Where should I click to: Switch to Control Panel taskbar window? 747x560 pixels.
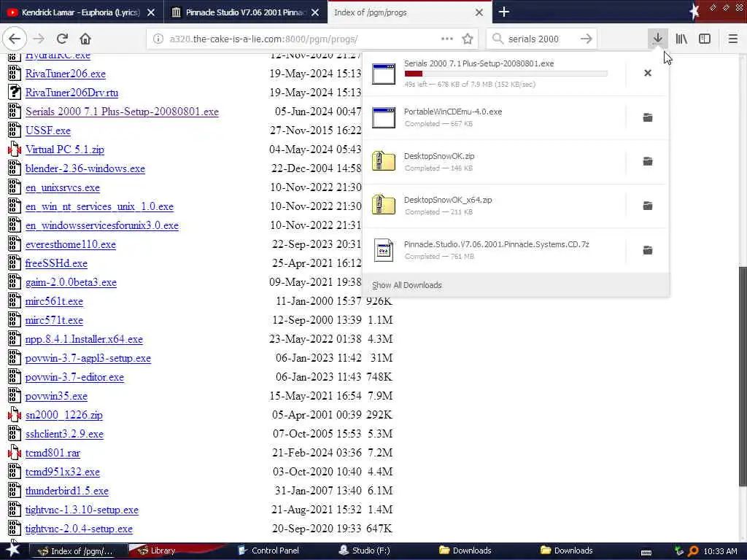[x=274, y=551]
